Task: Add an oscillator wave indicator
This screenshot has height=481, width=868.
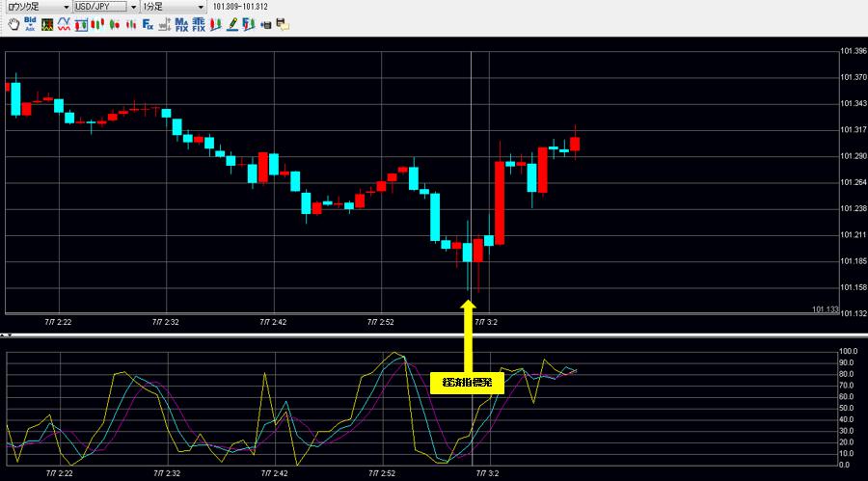Action: (x=64, y=24)
